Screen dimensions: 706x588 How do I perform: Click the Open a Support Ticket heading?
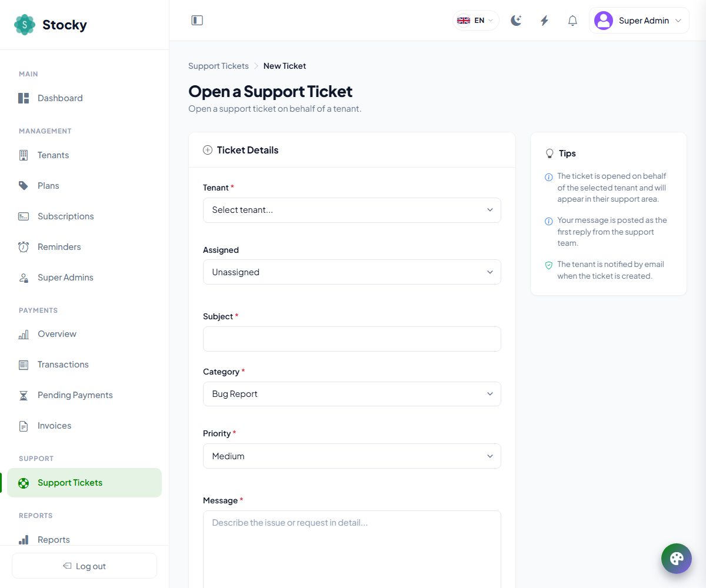(x=271, y=91)
